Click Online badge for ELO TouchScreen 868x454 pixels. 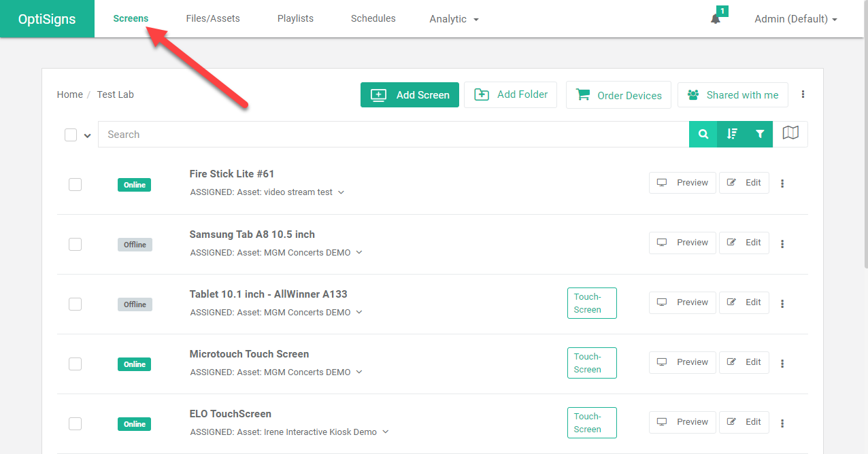(x=135, y=424)
